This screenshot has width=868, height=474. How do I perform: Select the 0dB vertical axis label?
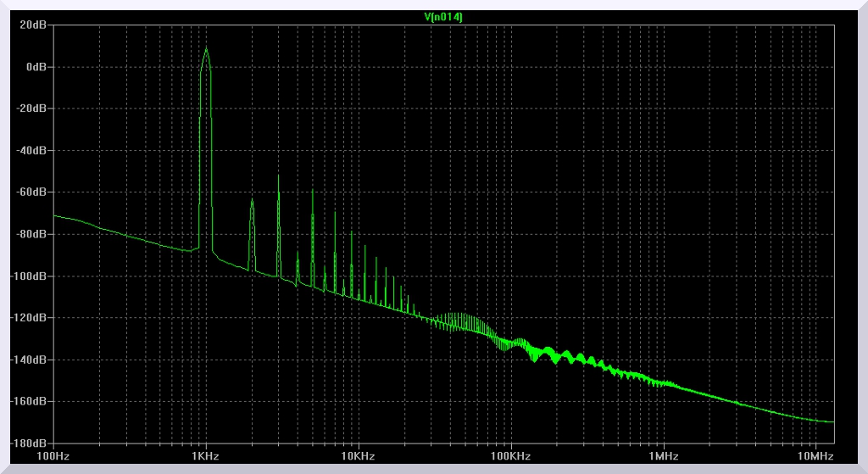(36, 67)
